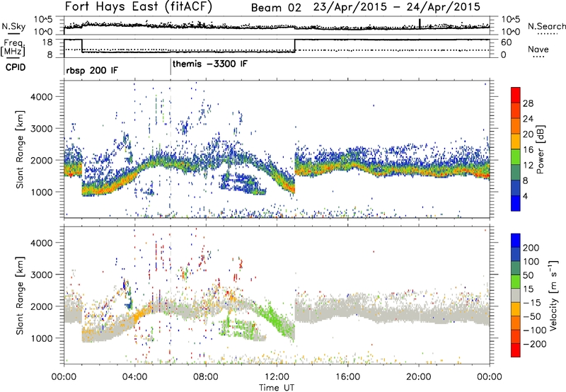This screenshot has width=566, height=392.
Task: Click the '04:00' time tick label
Action: click(134, 377)
